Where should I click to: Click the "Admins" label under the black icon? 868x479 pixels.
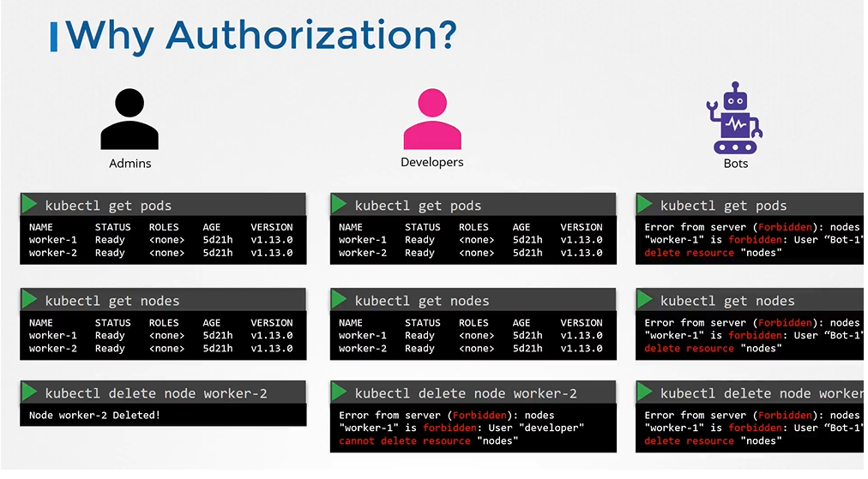tap(130, 163)
